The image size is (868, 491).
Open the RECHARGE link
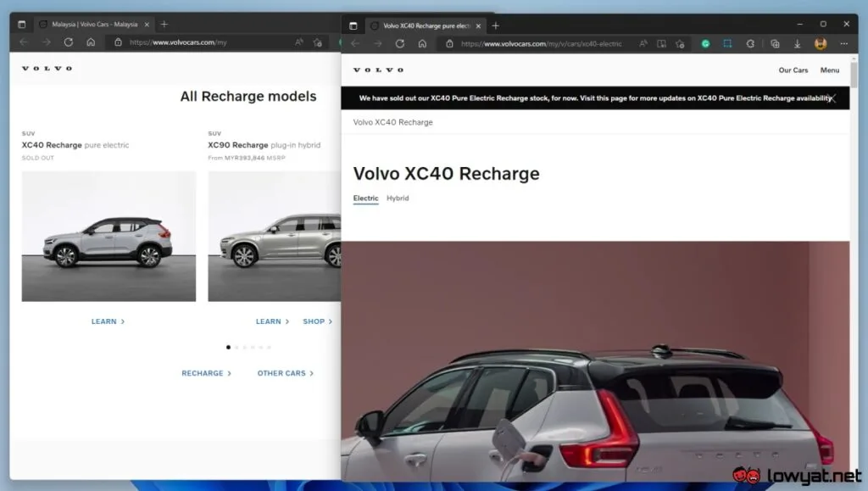tap(207, 374)
